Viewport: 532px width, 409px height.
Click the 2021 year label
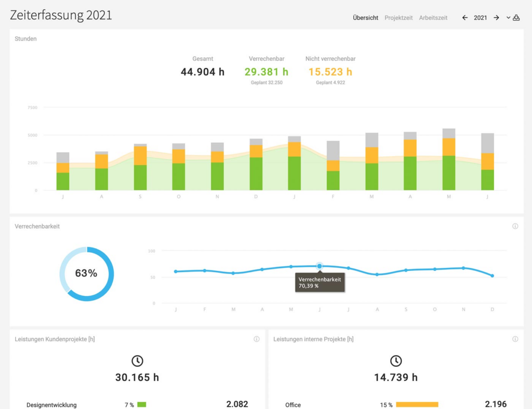480,18
